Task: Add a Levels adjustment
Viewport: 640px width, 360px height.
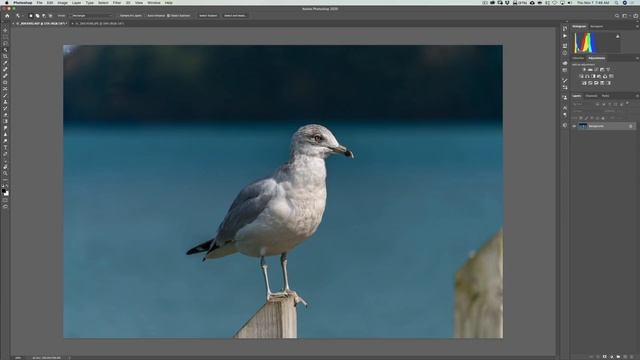Action: [x=590, y=70]
